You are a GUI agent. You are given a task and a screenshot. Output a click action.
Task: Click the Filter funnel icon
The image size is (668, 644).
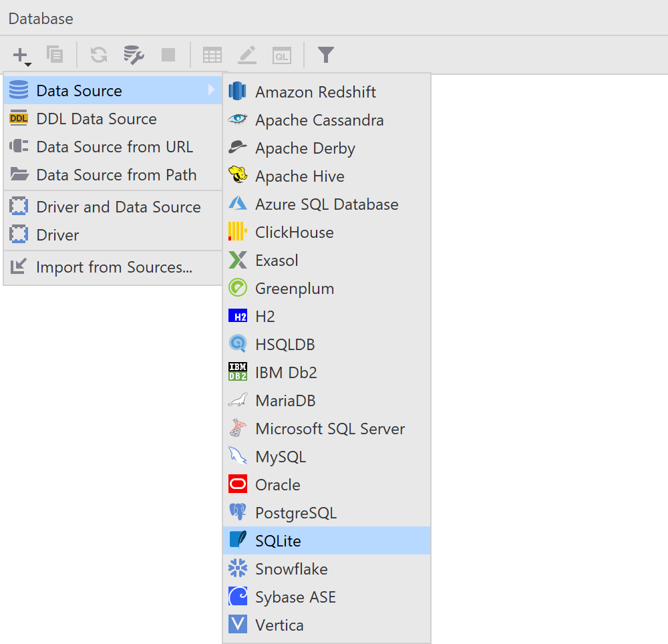[325, 55]
